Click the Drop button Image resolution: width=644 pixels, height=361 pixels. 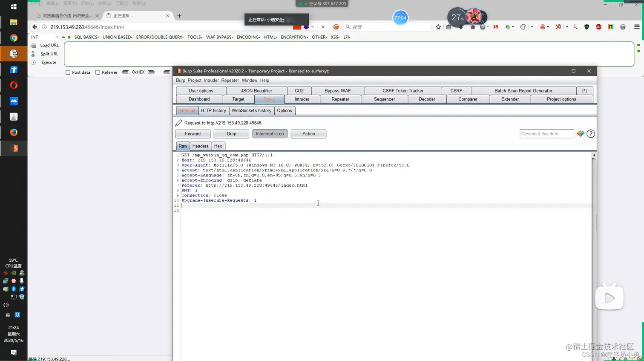232,134
